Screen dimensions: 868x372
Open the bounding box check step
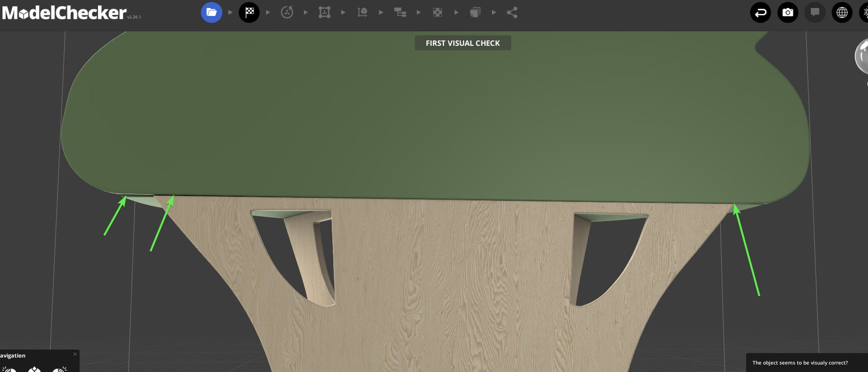tap(324, 12)
